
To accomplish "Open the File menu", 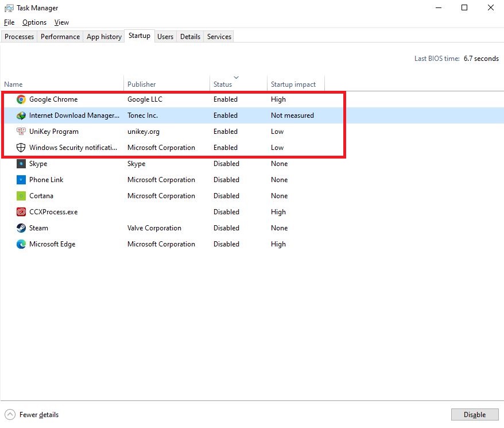I will 9,22.
